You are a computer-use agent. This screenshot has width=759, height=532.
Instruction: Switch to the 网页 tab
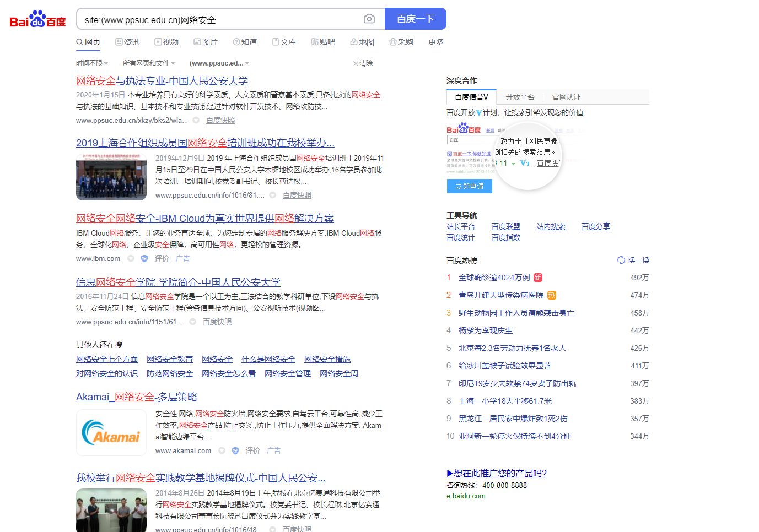(x=88, y=42)
